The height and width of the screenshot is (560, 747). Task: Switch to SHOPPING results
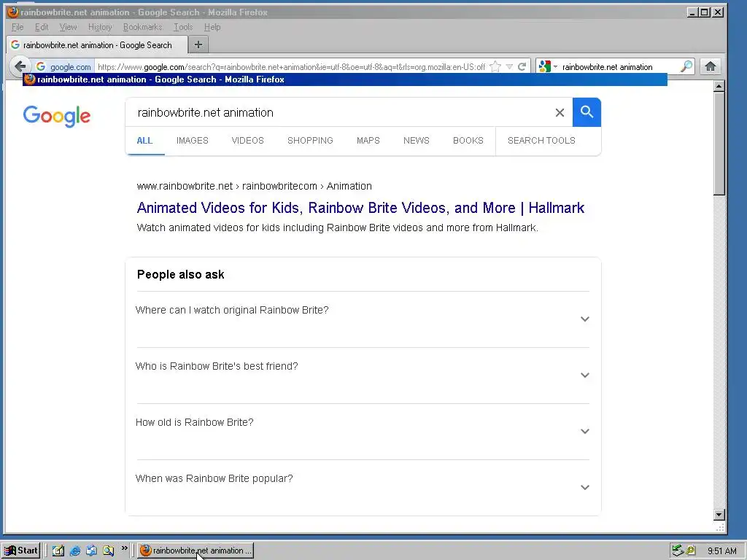pyautogui.click(x=310, y=141)
